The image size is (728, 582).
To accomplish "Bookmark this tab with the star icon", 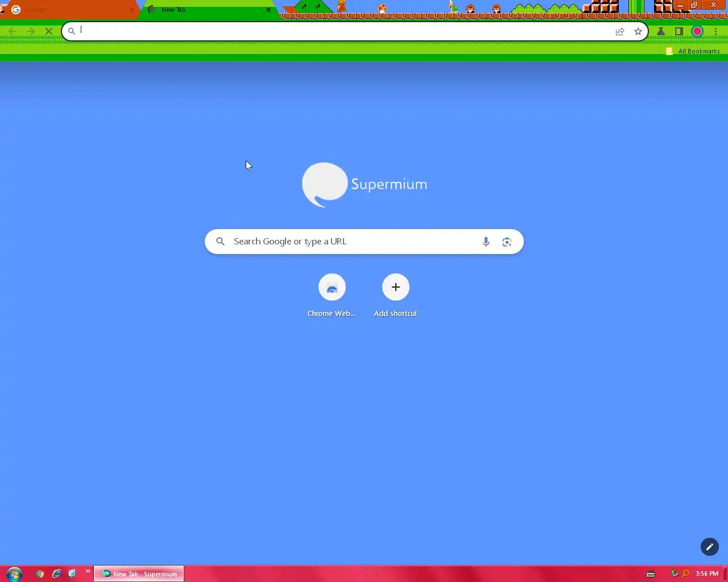I will (x=638, y=31).
